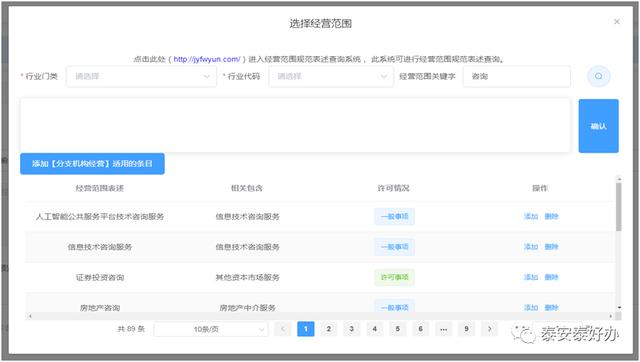Focus the 经营范围关键字 input field

click(516, 76)
